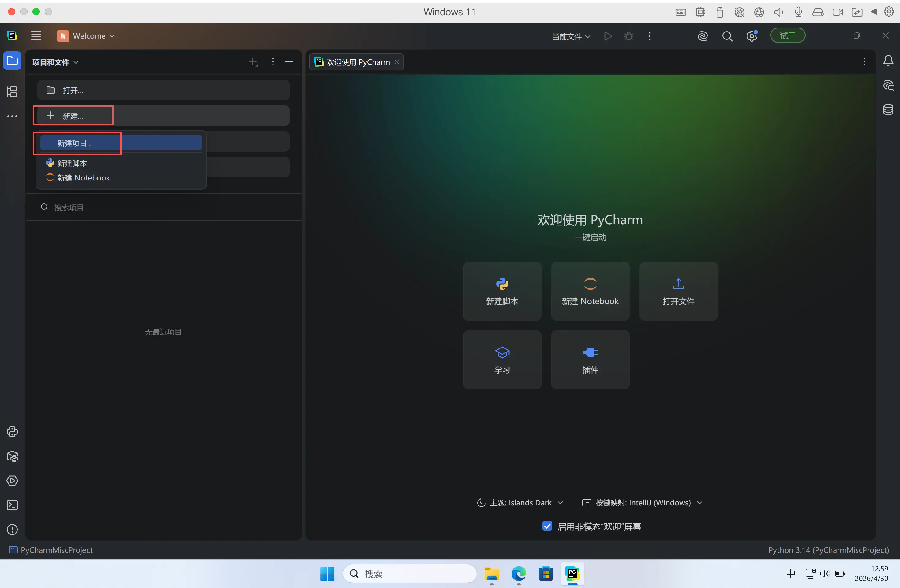
Task: Open the 当前文件 run configuration dropdown
Action: pos(571,36)
